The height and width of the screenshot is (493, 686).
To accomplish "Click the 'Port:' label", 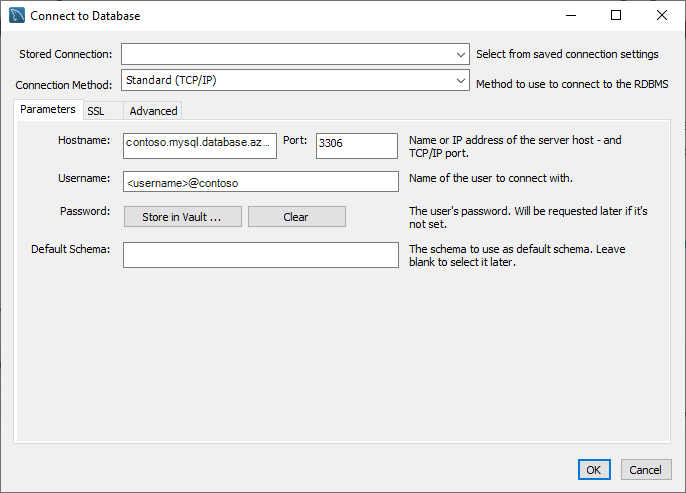I will click(295, 140).
